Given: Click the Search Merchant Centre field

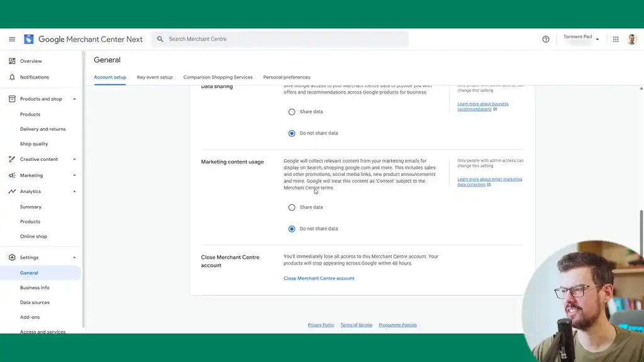Looking at the screenshot, I should 283,39.
